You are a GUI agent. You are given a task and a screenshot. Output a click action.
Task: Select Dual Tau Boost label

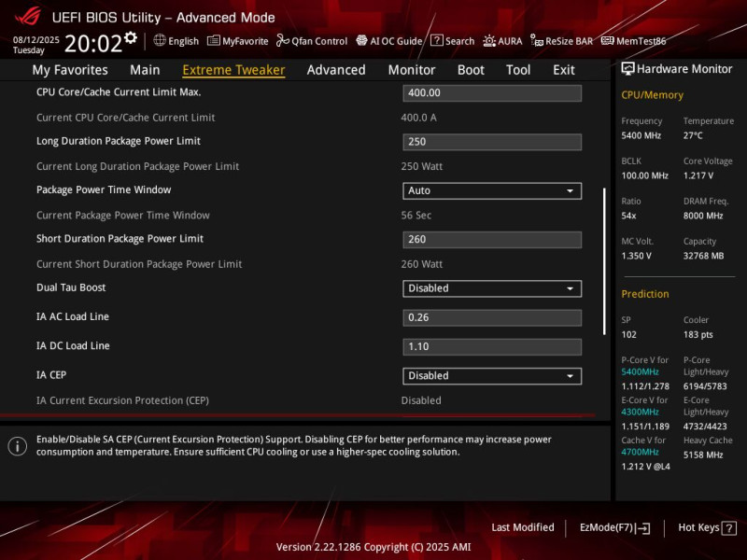[x=71, y=287]
